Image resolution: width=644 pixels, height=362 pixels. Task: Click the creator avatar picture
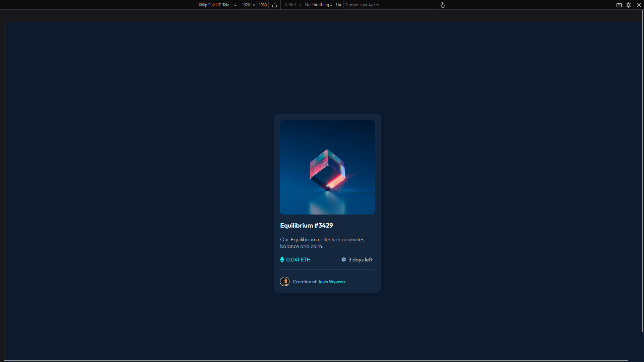tap(285, 282)
